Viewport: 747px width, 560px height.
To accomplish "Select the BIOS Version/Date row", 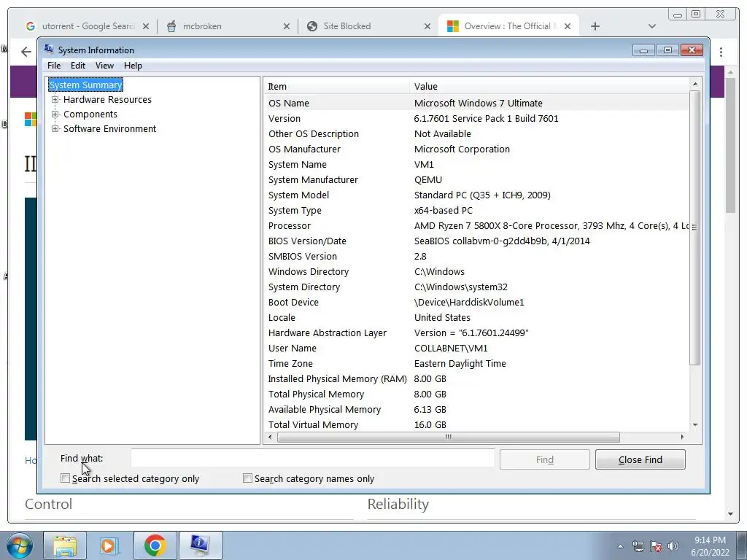I will (476, 241).
